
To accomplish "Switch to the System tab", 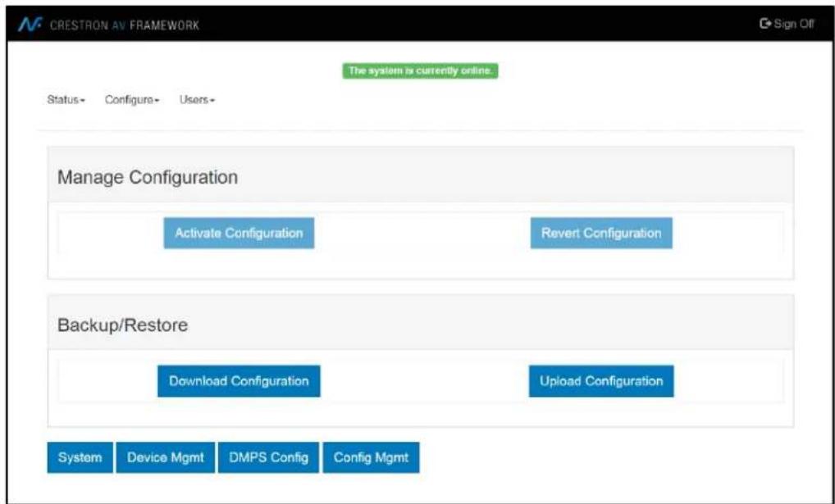I will click(x=80, y=458).
